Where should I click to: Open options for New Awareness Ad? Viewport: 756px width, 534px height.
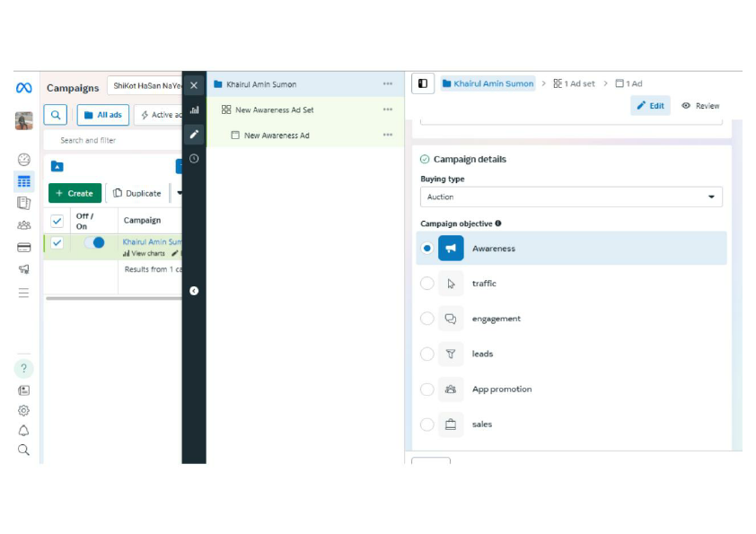click(388, 135)
